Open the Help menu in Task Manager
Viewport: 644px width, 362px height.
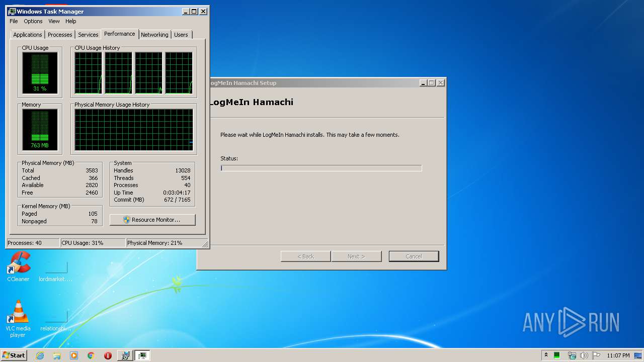coord(71,21)
